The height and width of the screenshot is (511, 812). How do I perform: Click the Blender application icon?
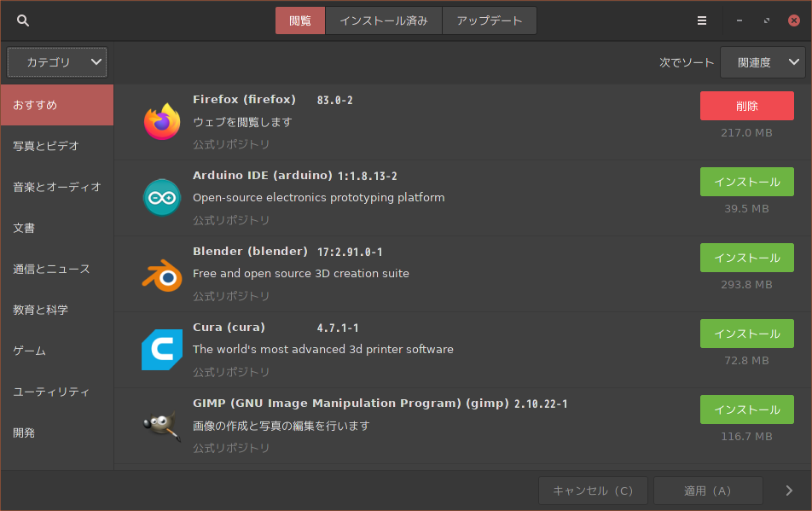point(162,274)
